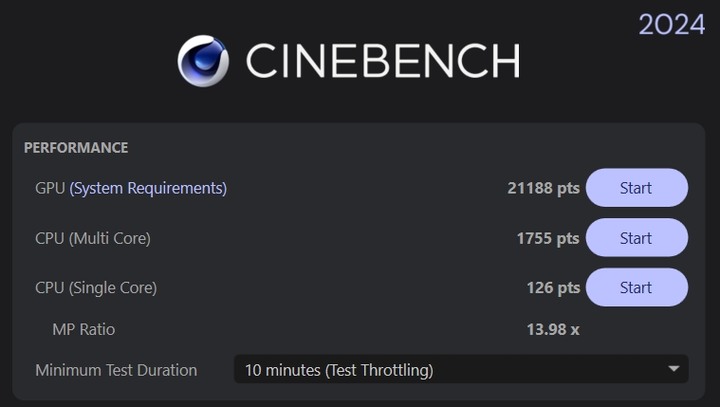Start the GPU benchmark test

coord(636,188)
